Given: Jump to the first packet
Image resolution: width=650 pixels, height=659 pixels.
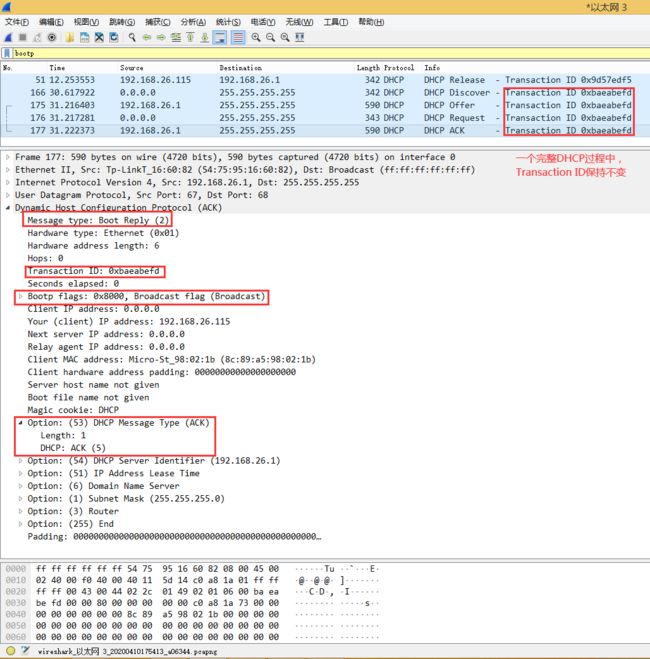Looking at the screenshot, I should click(x=190, y=37).
